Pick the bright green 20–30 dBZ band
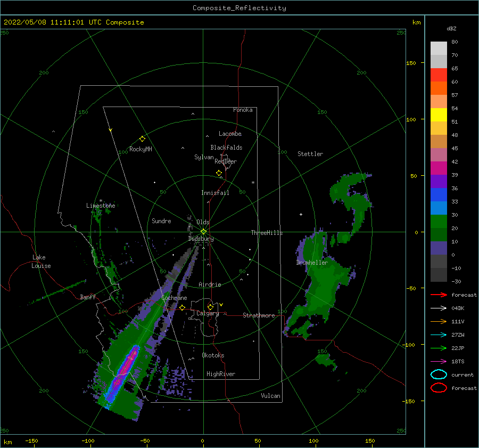Screen dimensions: 479x448 [x=439, y=222]
